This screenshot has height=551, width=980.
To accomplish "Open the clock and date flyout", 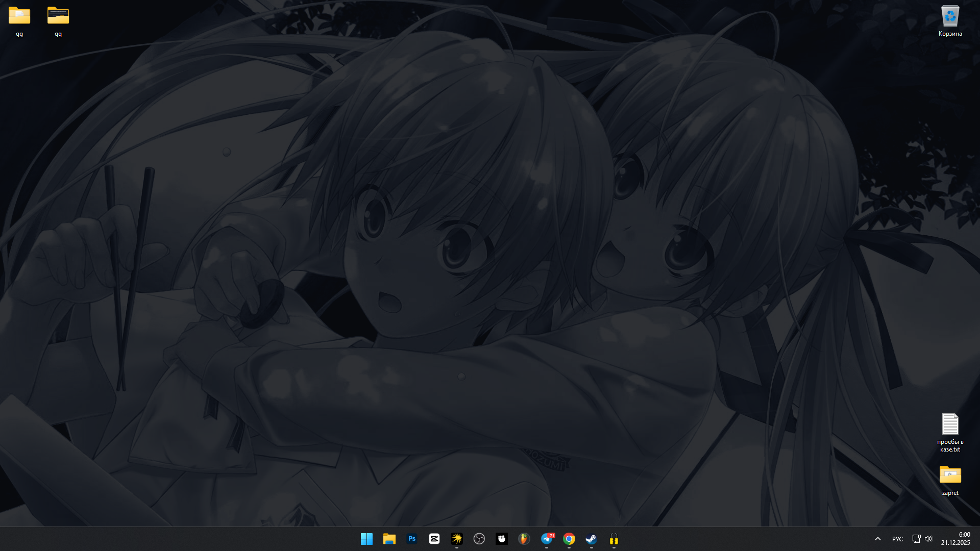I will pos(955,539).
